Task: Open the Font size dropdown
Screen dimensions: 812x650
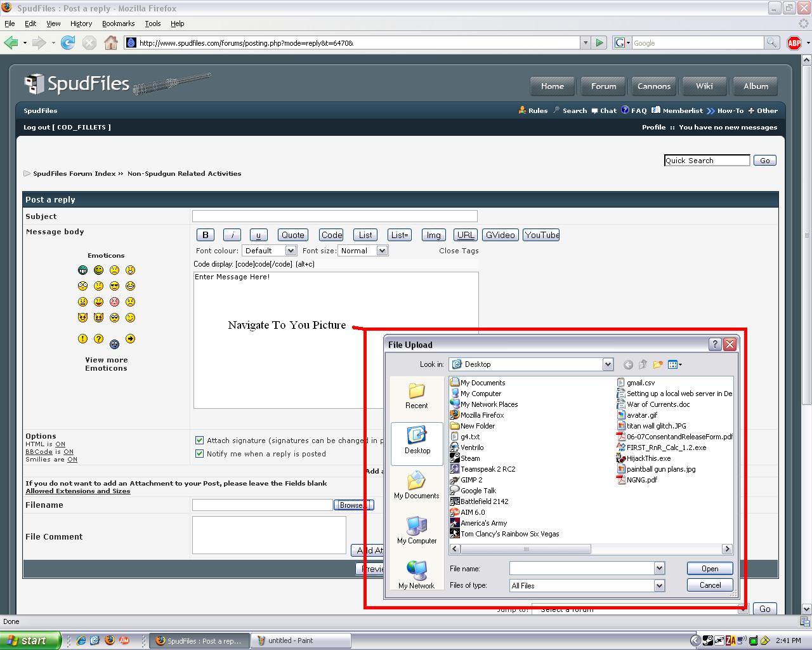Action: (x=382, y=251)
